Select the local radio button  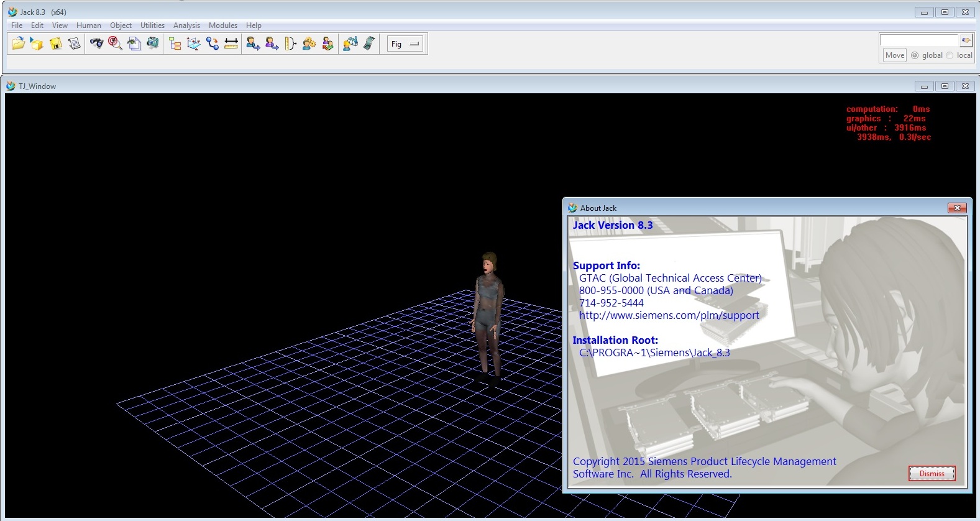[950, 55]
